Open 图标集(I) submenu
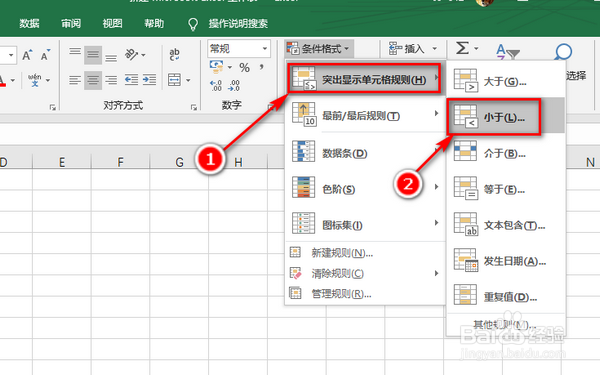This screenshot has width=600, height=375. click(365, 224)
